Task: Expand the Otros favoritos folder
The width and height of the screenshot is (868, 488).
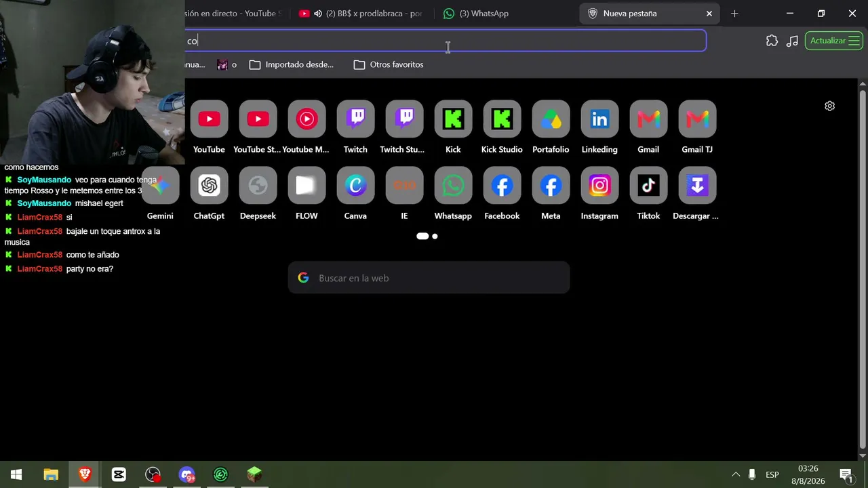Action: coord(389,64)
